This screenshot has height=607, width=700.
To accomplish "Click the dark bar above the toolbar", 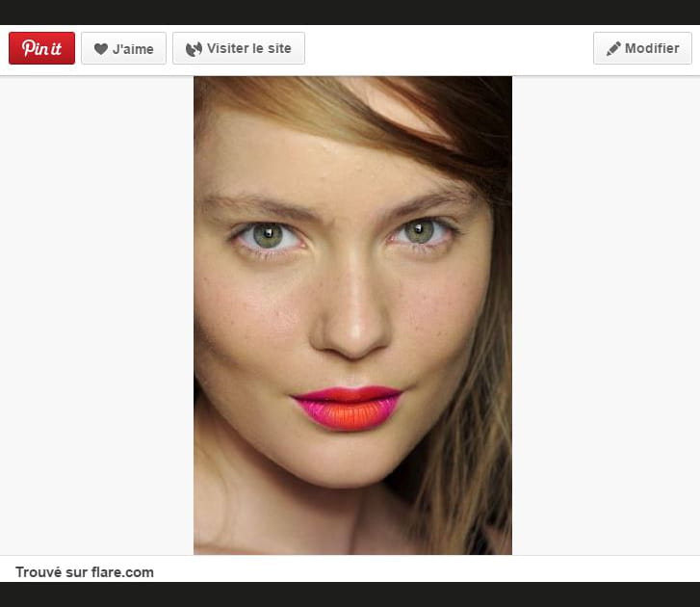I will (x=350, y=12).
